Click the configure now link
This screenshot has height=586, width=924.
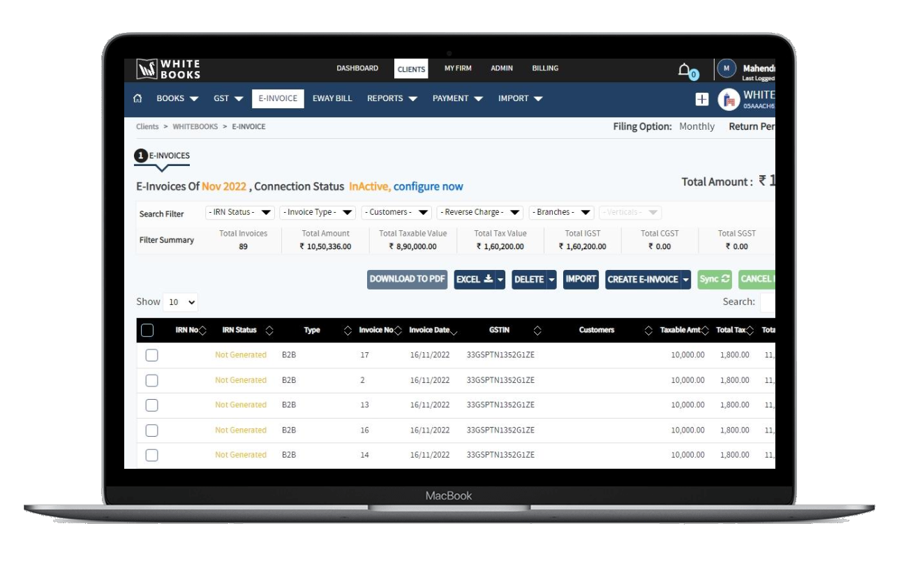click(428, 186)
